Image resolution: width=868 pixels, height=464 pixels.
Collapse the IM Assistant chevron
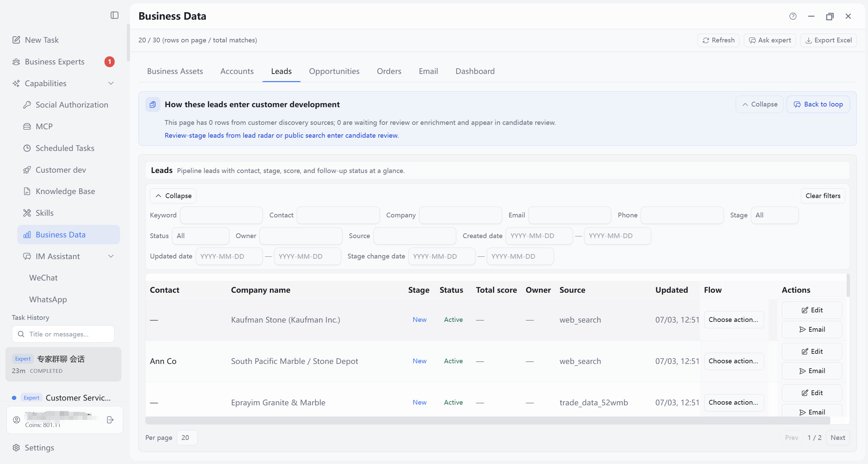point(111,256)
